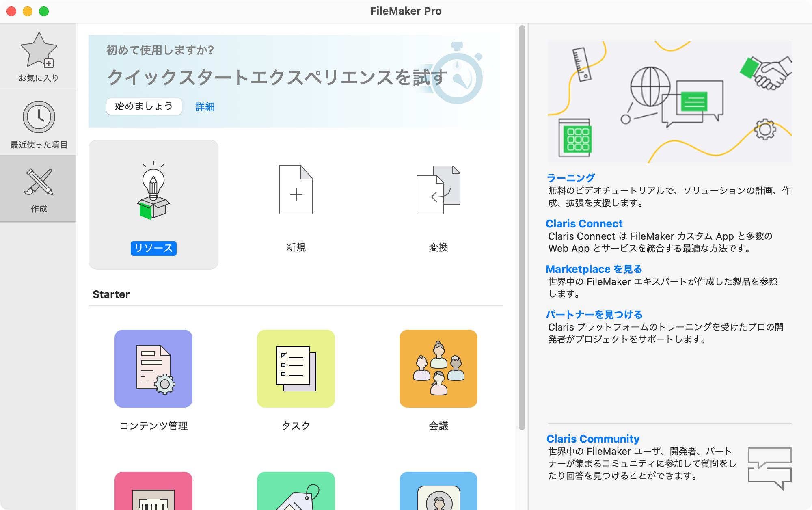Open the Claris Connect link

(584, 224)
